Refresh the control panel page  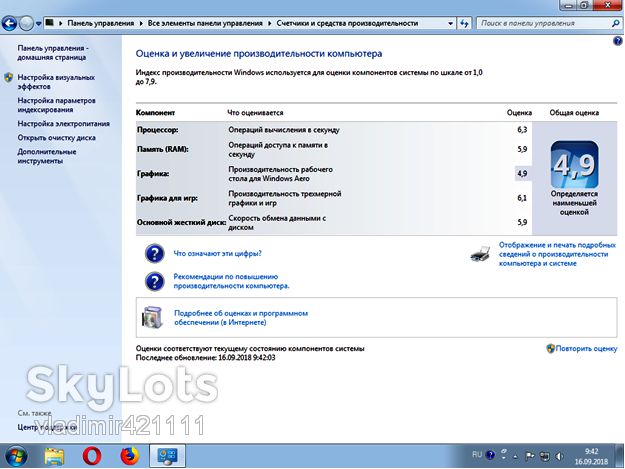(464, 23)
